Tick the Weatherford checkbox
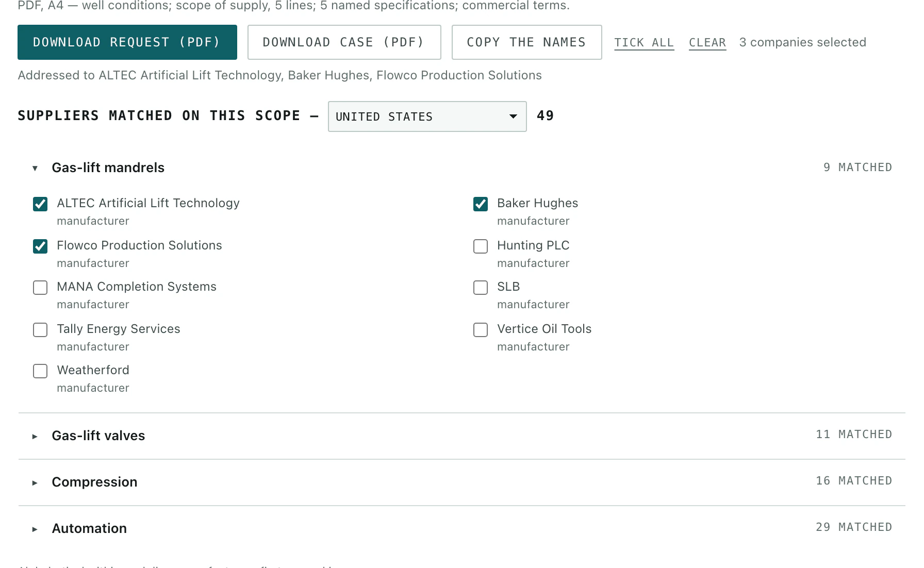 tap(40, 371)
